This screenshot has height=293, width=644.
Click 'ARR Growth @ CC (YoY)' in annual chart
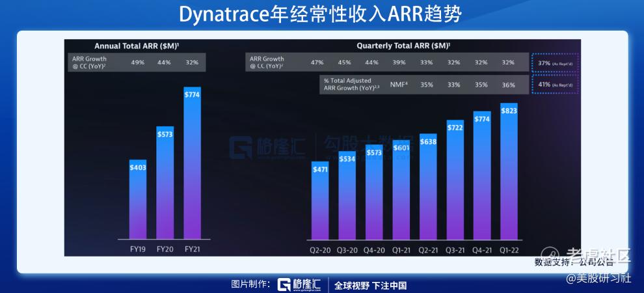point(89,62)
